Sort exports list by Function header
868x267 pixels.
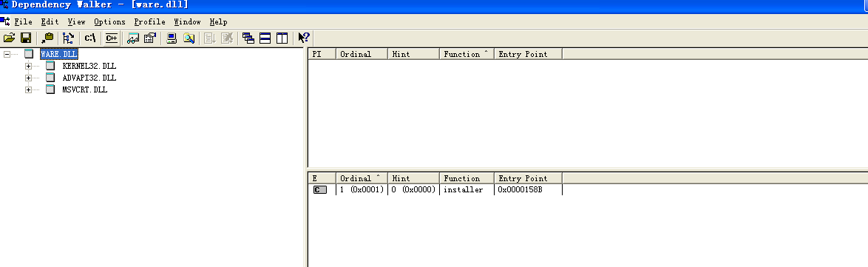point(467,178)
